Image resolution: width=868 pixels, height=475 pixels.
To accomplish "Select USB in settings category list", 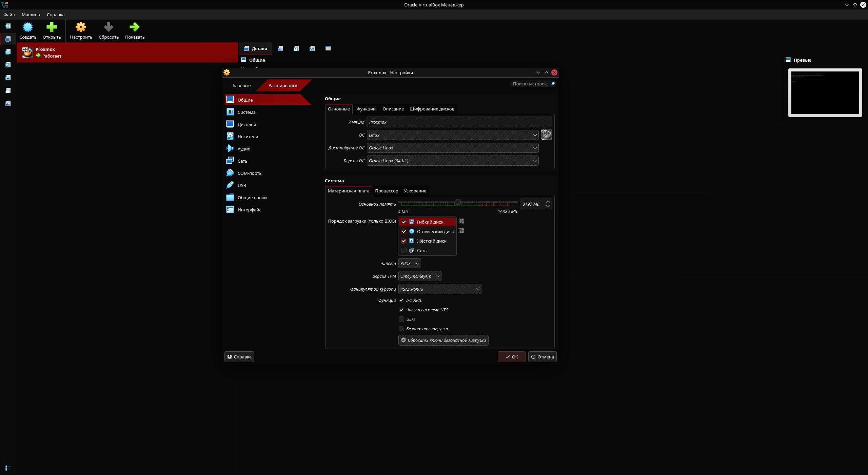I will click(x=268, y=185).
